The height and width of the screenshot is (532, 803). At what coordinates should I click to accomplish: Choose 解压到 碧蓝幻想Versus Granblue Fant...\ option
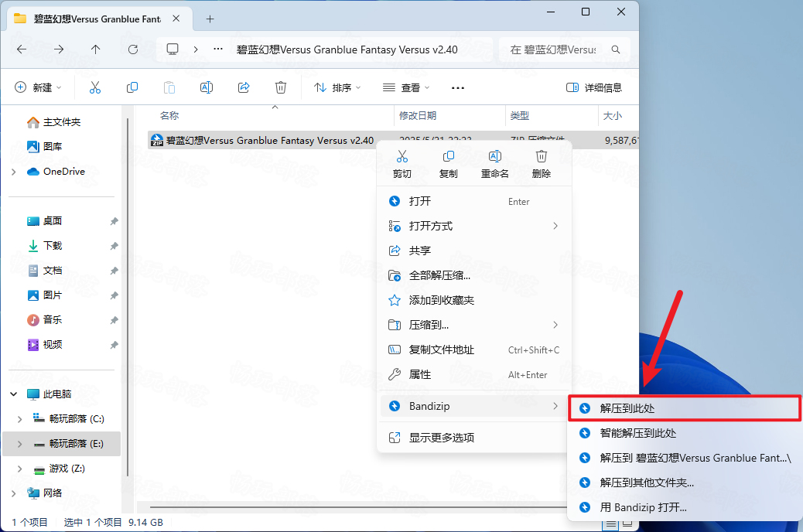click(x=685, y=458)
